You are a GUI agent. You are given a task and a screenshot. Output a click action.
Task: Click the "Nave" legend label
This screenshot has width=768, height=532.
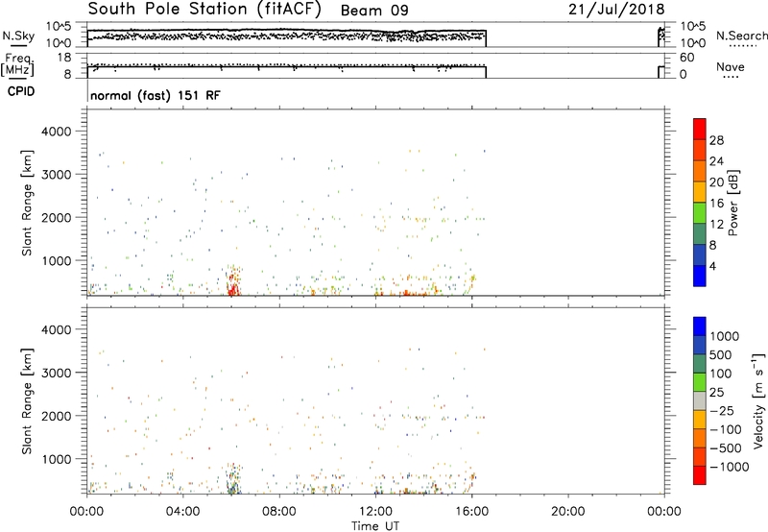730,66
